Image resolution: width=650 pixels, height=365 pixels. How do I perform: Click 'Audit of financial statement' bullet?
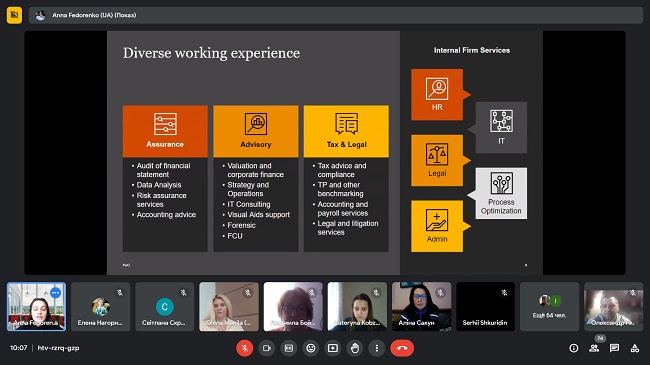click(x=163, y=170)
